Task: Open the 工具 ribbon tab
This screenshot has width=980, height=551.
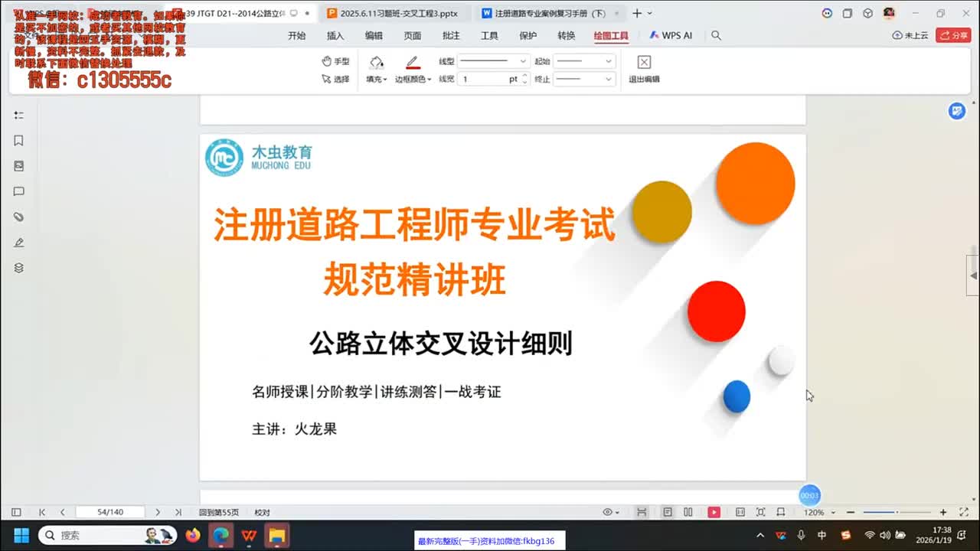Action: click(x=489, y=35)
